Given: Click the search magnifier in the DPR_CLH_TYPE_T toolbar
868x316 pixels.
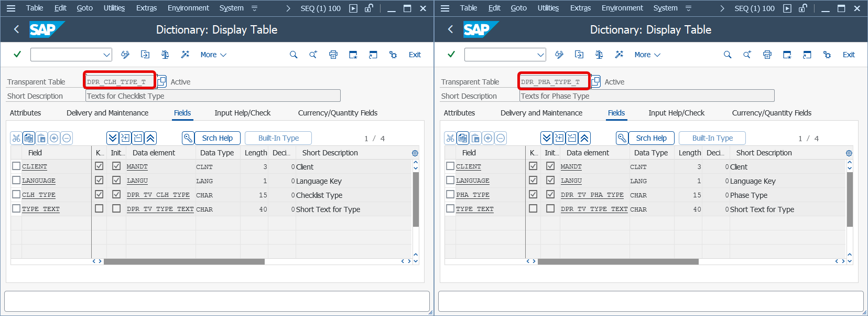Looking at the screenshot, I should pyautogui.click(x=294, y=55).
